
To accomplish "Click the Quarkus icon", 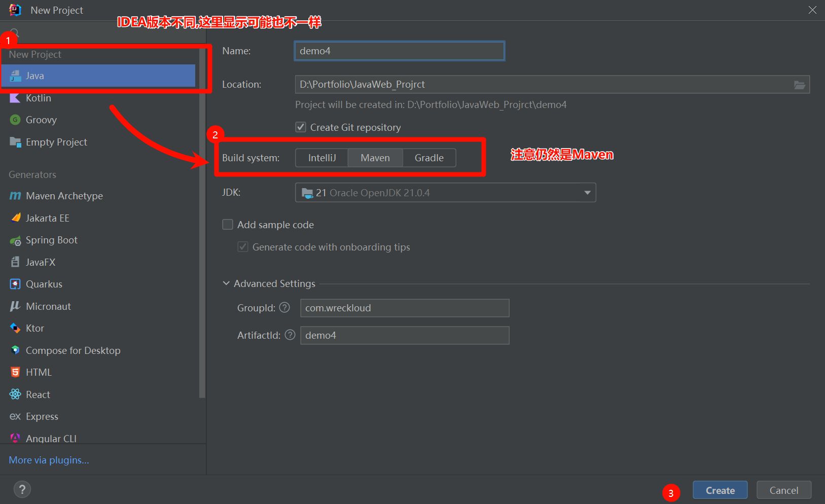I will click(x=15, y=284).
